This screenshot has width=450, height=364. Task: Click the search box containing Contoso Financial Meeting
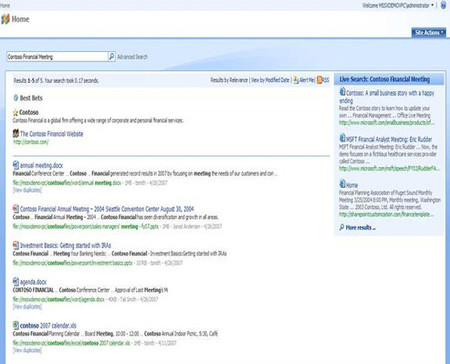[x=57, y=57]
